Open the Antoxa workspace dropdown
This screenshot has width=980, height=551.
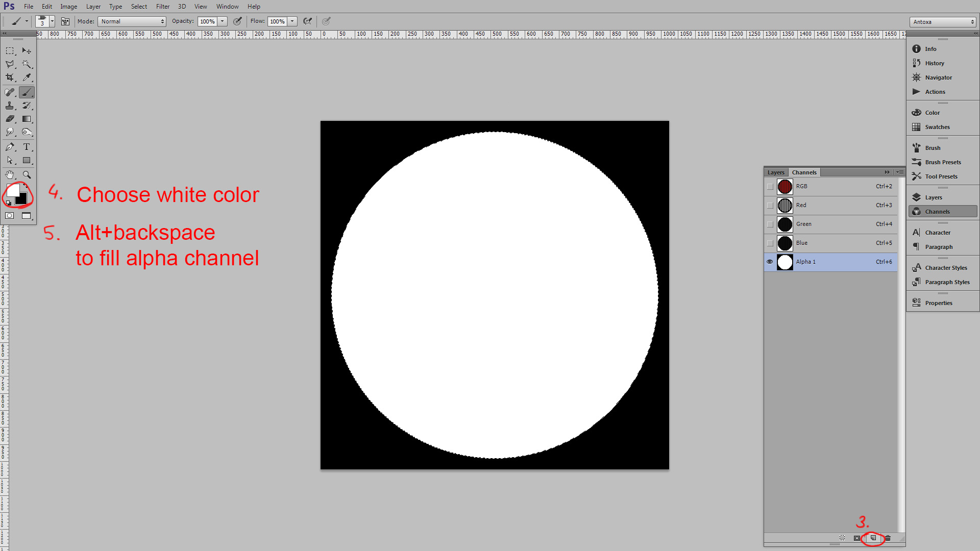point(943,22)
